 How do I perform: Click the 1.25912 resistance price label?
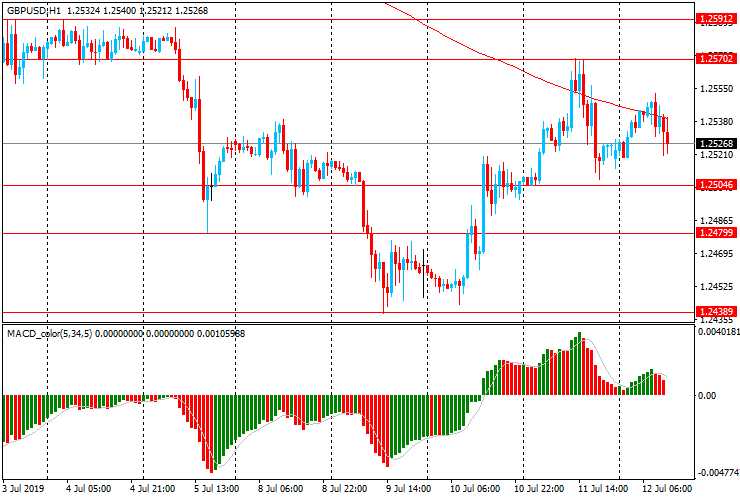click(716, 19)
